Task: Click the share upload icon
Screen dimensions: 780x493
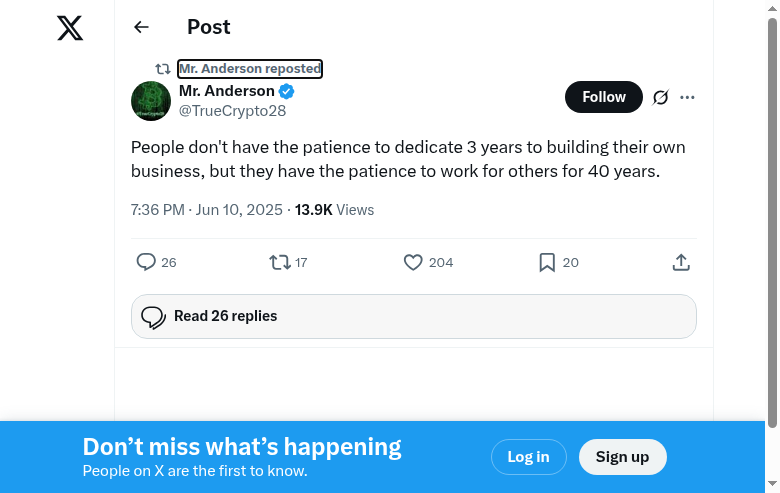Action: click(681, 262)
